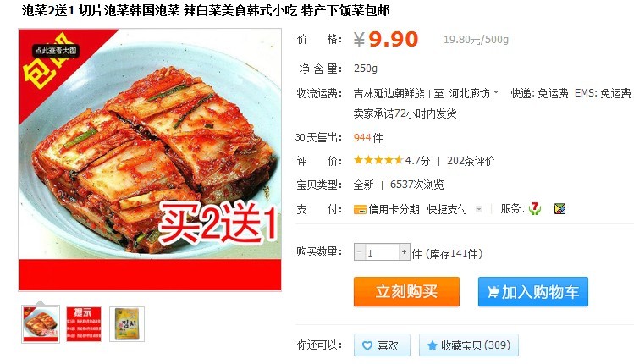This screenshot has width=634, height=364.
Task: Select the first kimchi thumbnail
Action: pyautogui.click(x=41, y=324)
